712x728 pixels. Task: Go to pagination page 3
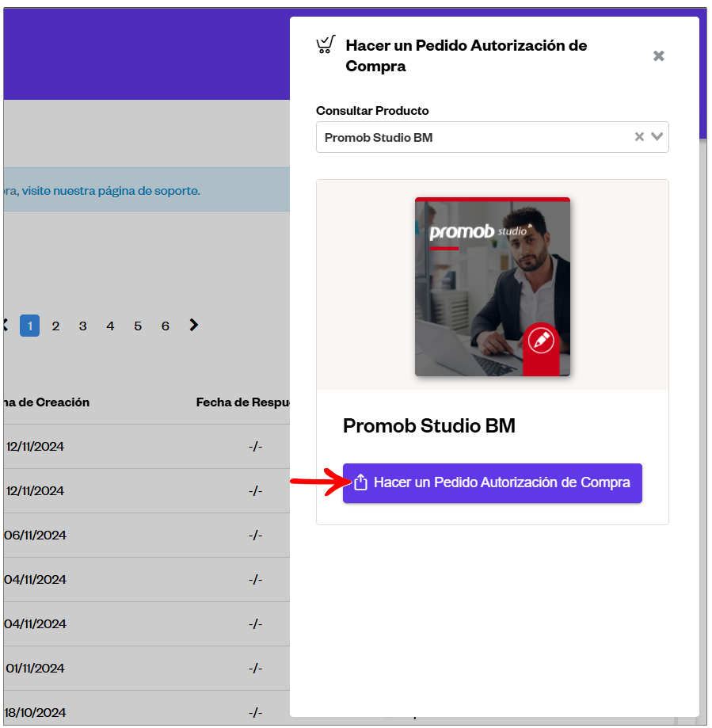tap(82, 326)
